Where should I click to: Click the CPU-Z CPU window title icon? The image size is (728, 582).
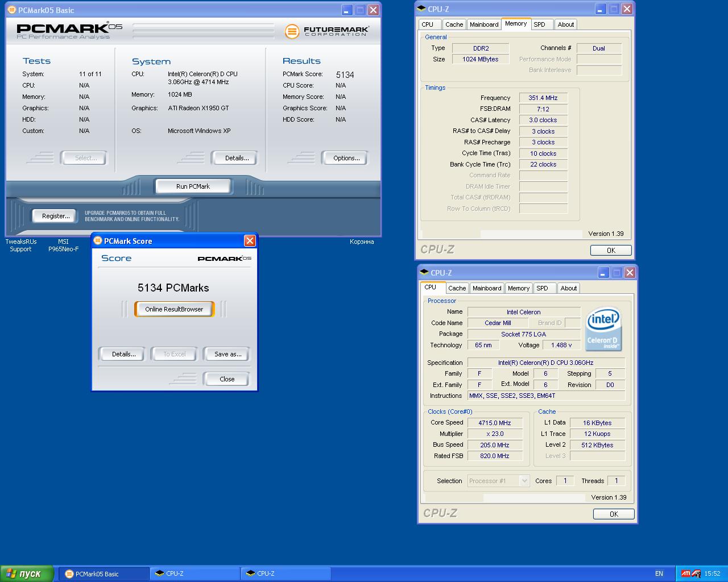pos(424,273)
